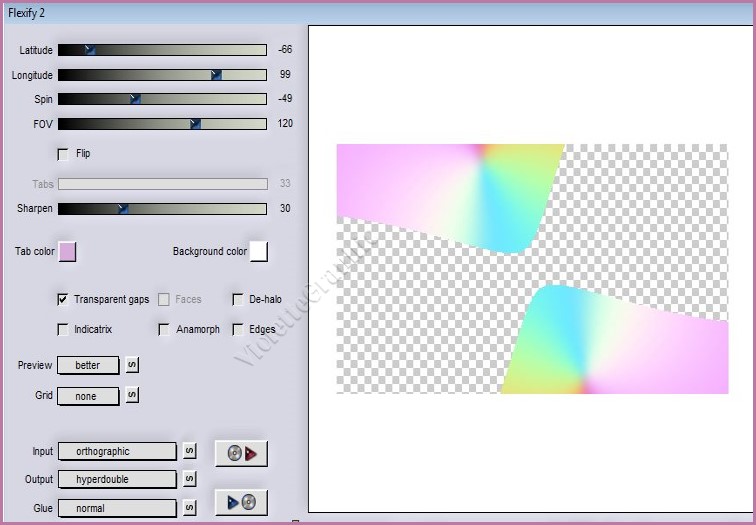Viewport: 756px width, 525px height.
Task: Uncheck the Transparent gaps option
Action: pos(63,299)
